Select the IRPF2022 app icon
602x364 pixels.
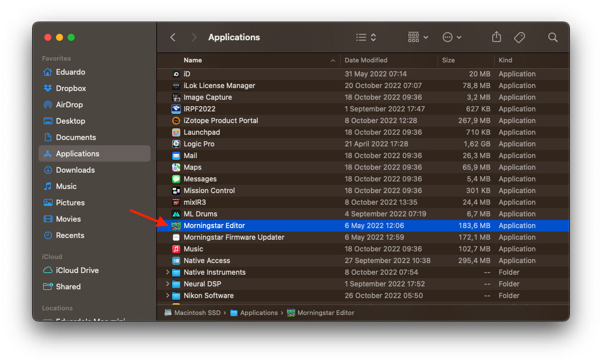tap(176, 109)
